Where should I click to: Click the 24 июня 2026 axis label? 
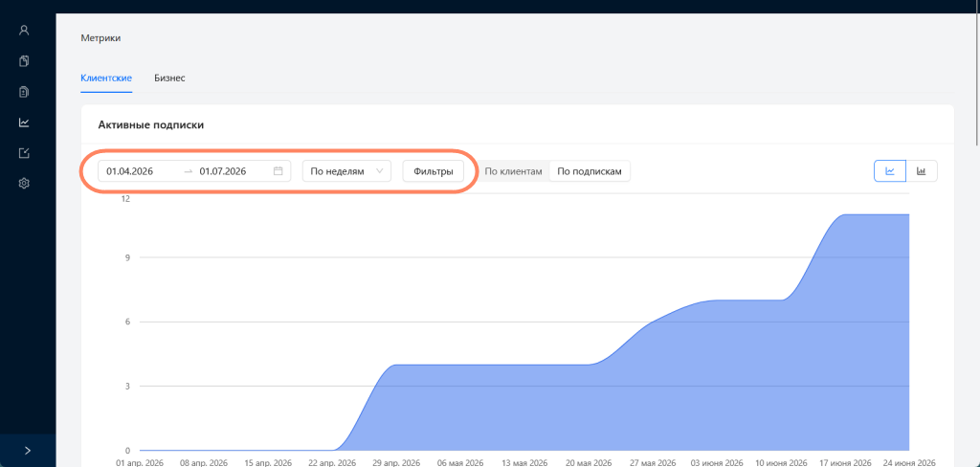908,462
